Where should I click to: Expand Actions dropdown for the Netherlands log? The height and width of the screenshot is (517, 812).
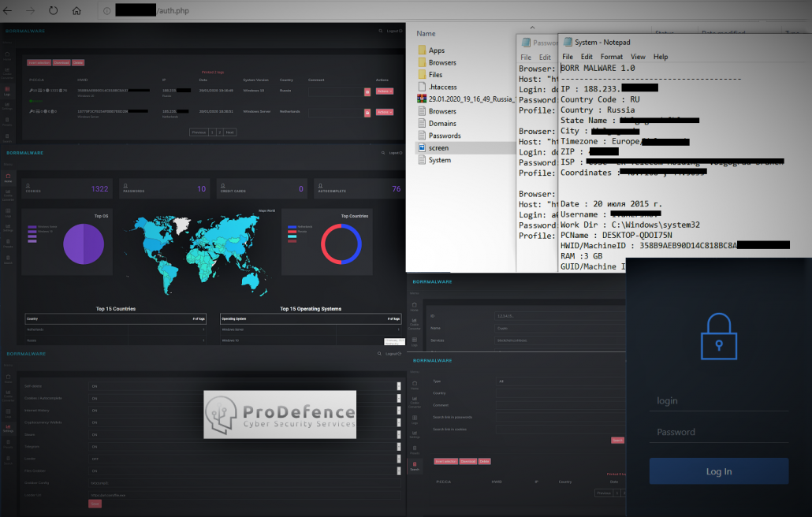[384, 112]
